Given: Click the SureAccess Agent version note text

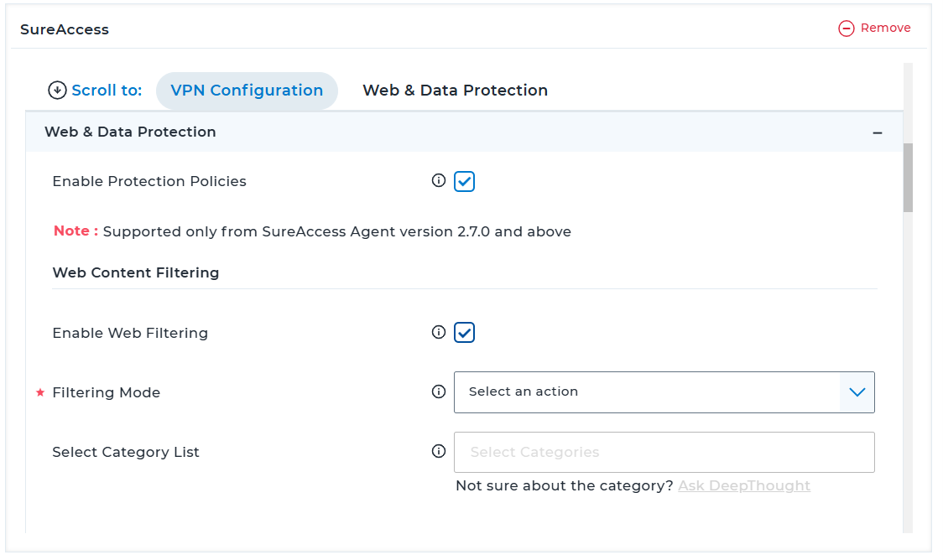Looking at the screenshot, I should coord(336,232).
